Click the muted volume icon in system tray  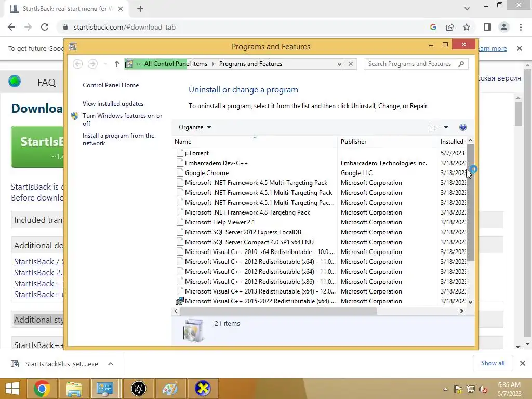483,389
